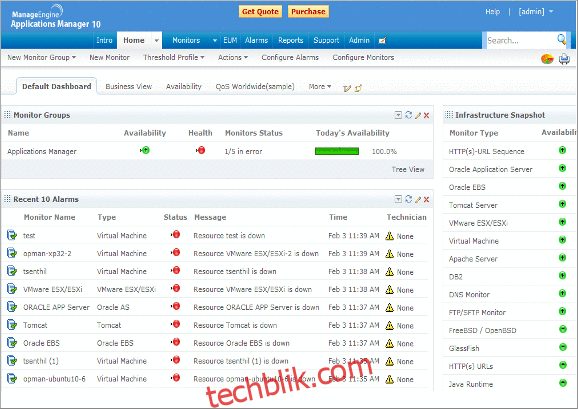Open the Tree View link
This screenshot has width=578, height=409.
point(408,169)
